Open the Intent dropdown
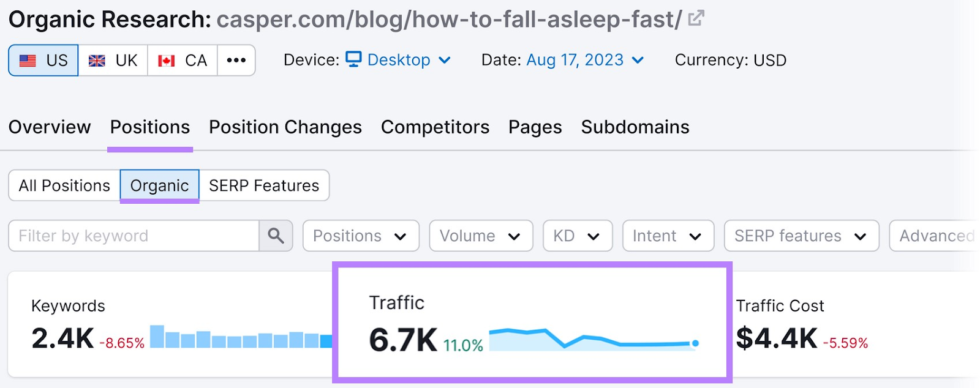 pos(667,236)
